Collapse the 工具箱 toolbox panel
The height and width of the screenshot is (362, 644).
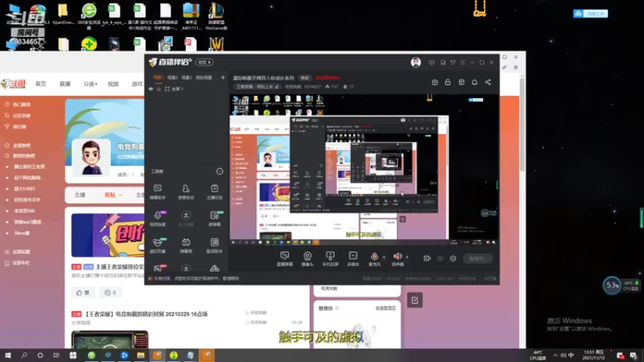tap(220, 171)
